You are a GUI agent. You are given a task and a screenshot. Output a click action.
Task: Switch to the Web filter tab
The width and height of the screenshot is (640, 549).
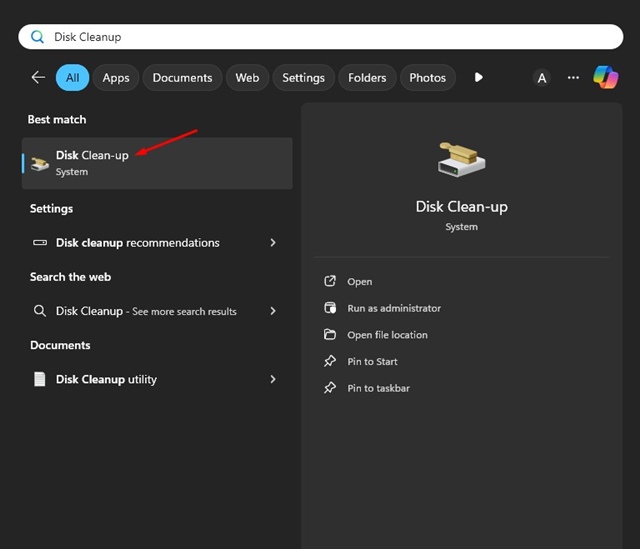(x=247, y=78)
